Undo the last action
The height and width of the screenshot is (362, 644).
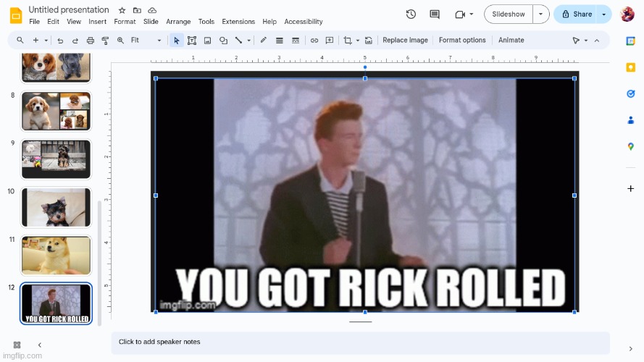tap(60, 41)
